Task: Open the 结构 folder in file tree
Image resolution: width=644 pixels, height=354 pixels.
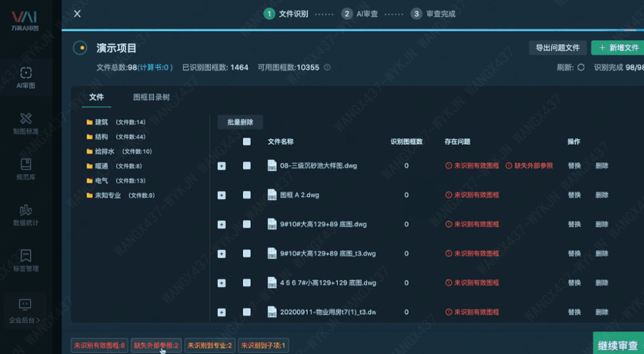Action: coord(101,137)
